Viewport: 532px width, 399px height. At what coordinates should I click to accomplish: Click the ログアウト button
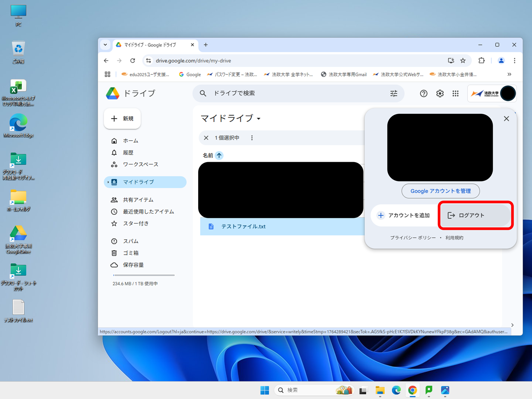point(475,215)
